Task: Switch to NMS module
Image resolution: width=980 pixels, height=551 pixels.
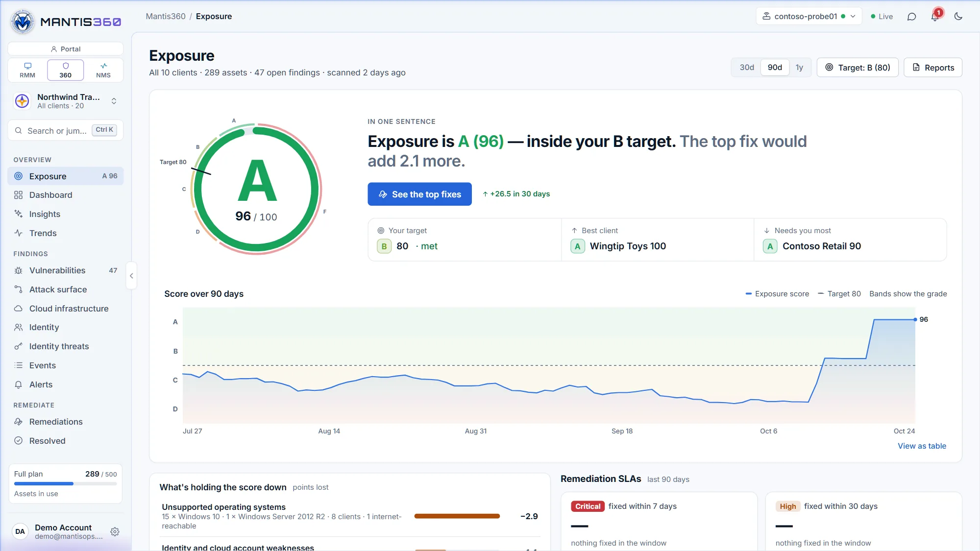Action: tap(103, 70)
